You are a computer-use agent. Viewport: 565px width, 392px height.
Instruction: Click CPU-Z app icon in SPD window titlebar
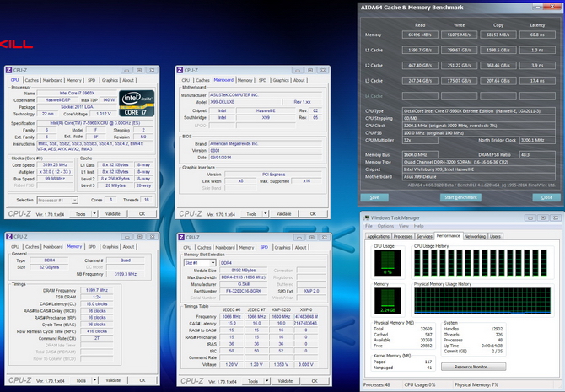(181, 237)
